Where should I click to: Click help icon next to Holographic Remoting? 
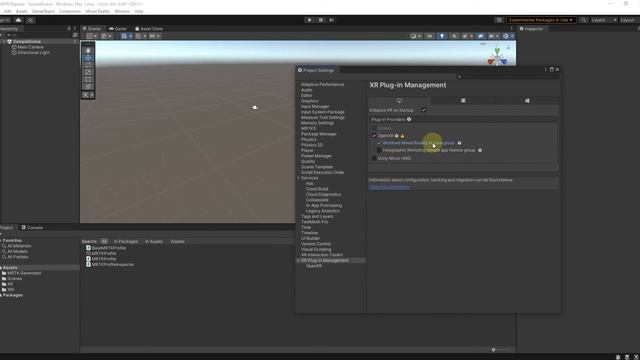[x=480, y=150]
